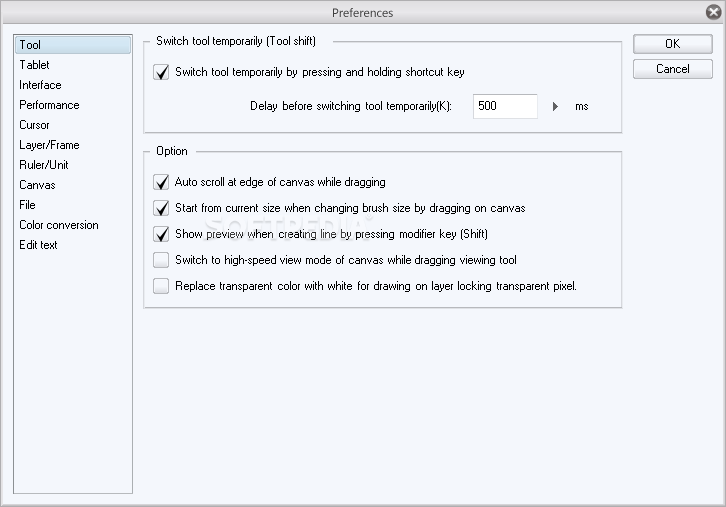
Task: Open the delay slider arrow next to 500
Action: pyautogui.click(x=555, y=106)
